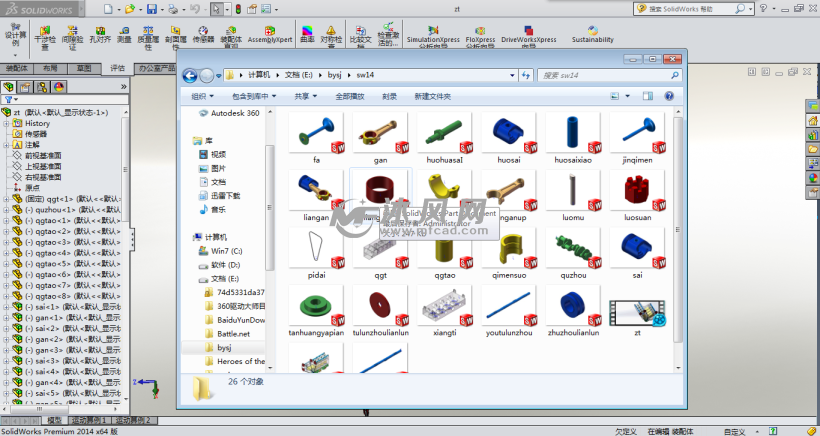This screenshot has width=820, height=436.
Task: Switch to ConfigurationManager tab icon
Action: click(42, 87)
